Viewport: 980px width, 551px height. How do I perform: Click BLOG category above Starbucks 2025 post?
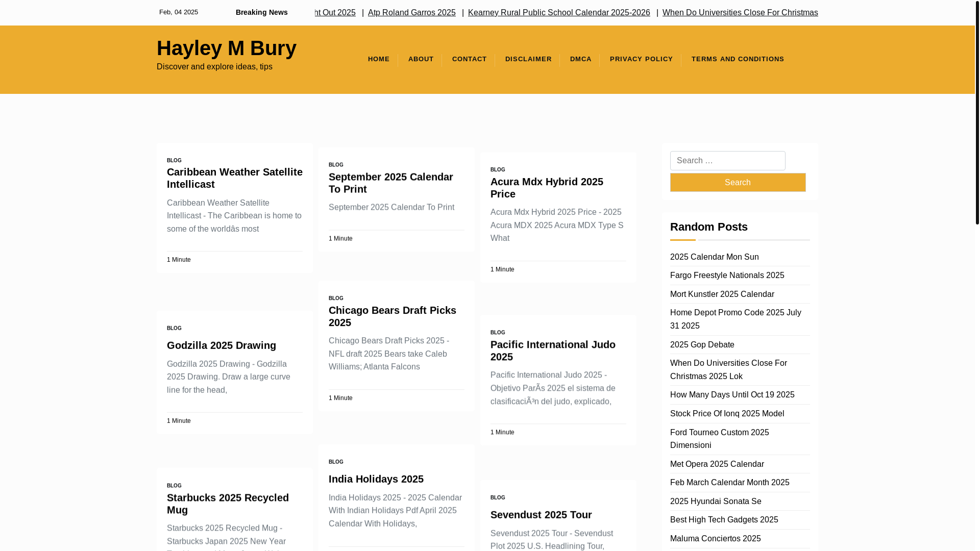click(174, 486)
